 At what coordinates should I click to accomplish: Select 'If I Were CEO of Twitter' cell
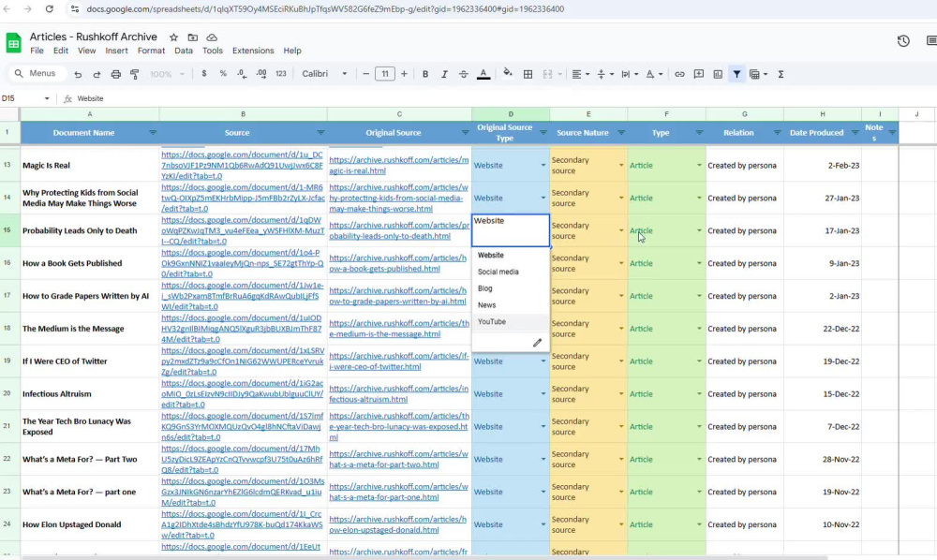pyautogui.click(x=90, y=361)
